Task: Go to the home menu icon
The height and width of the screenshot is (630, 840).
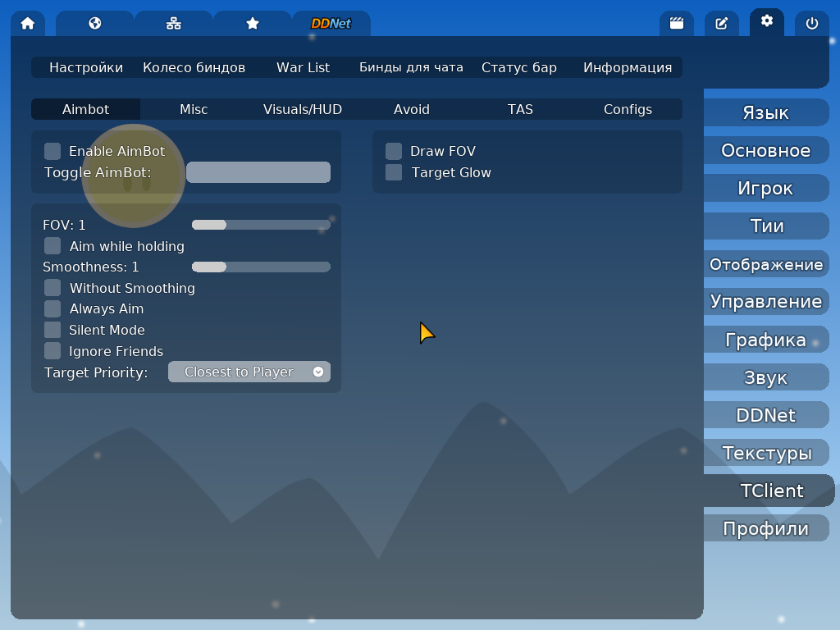Action: (x=28, y=24)
